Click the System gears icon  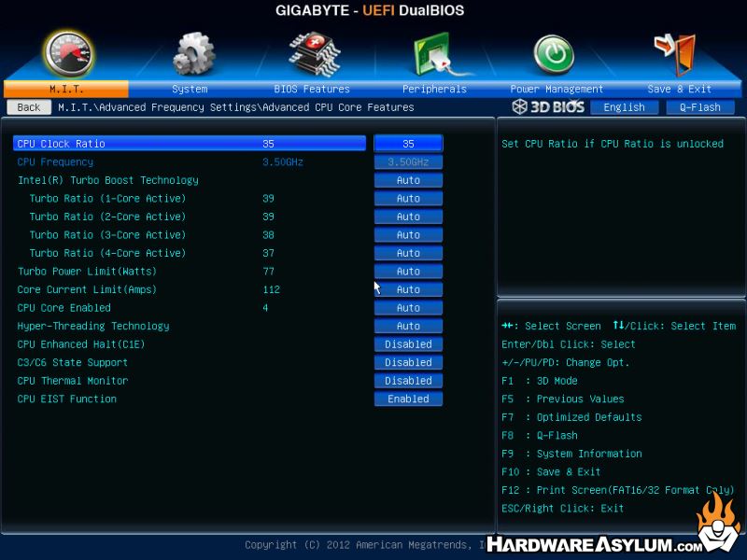[x=193, y=54]
